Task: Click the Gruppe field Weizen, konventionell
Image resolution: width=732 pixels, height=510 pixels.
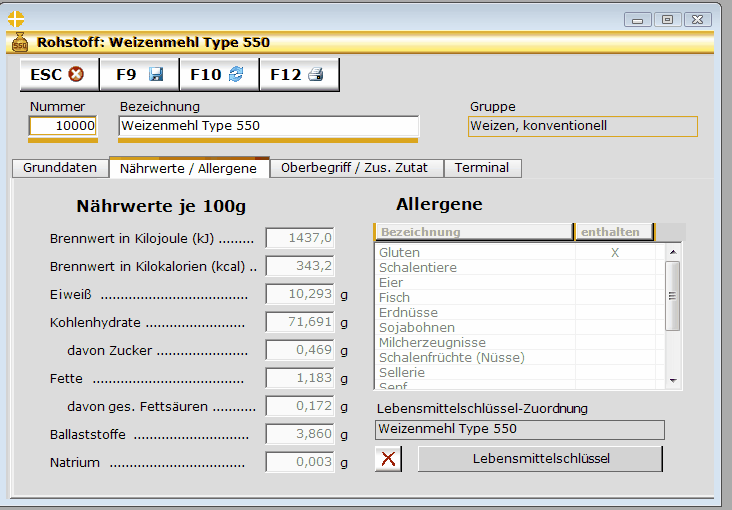Action: click(583, 126)
